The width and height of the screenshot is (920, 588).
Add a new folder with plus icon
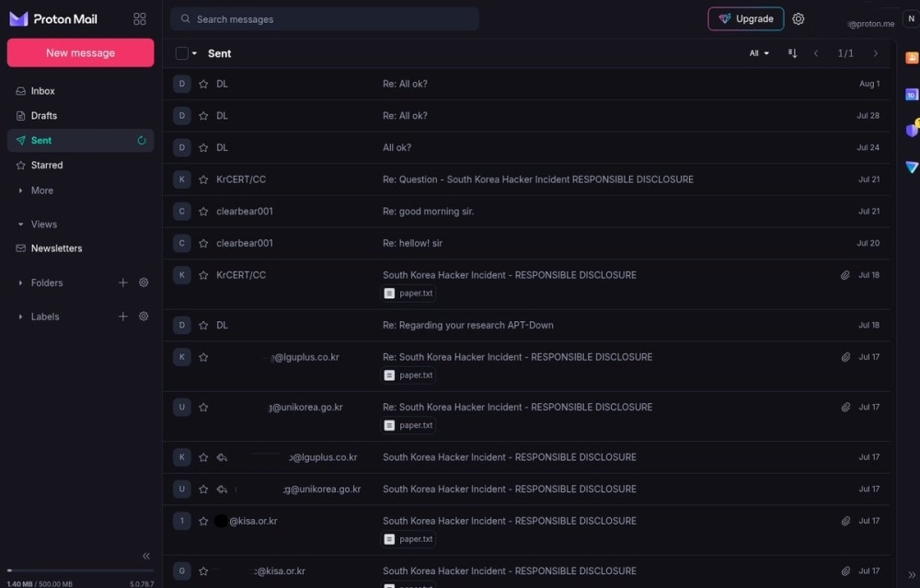click(x=123, y=282)
